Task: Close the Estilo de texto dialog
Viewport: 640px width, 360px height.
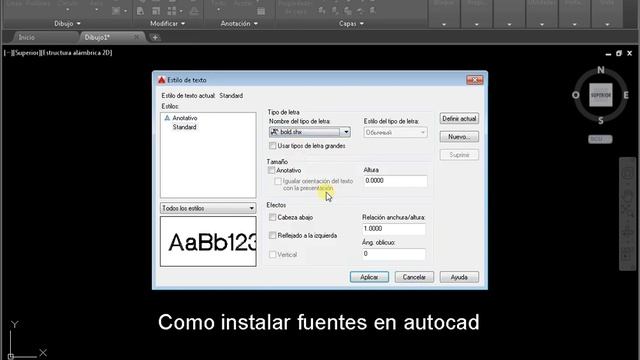Action: (475, 80)
